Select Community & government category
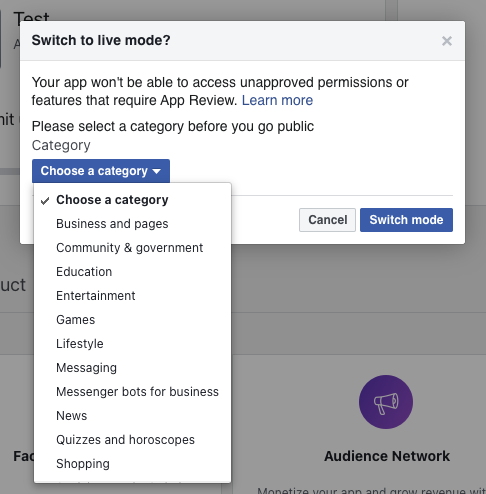Screen dimensions: 486x494 132,248
